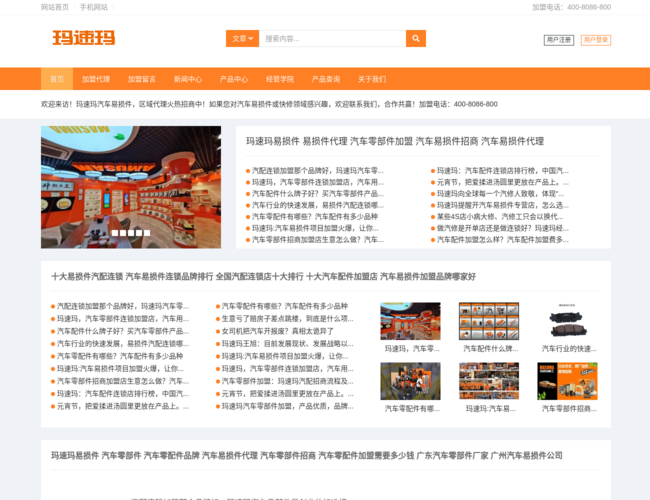Select the first slideshow indicator square

pos(115,233)
